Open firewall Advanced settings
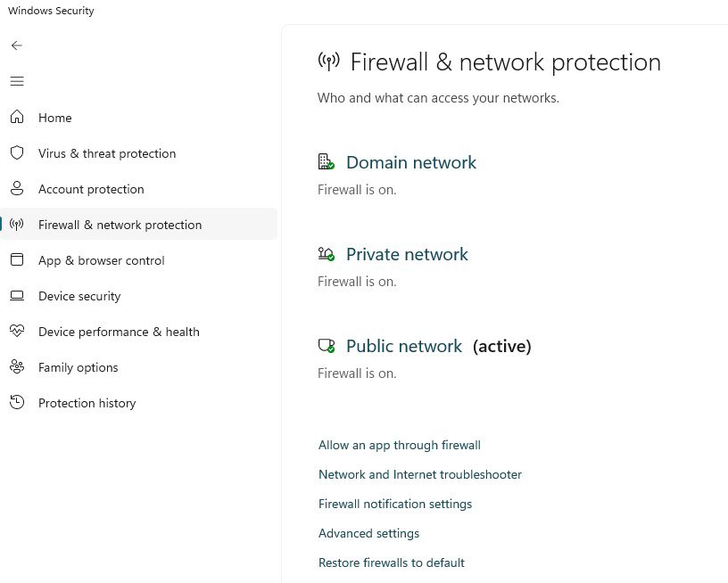The width and height of the screenshot is (728, 583). coord(368,533)
